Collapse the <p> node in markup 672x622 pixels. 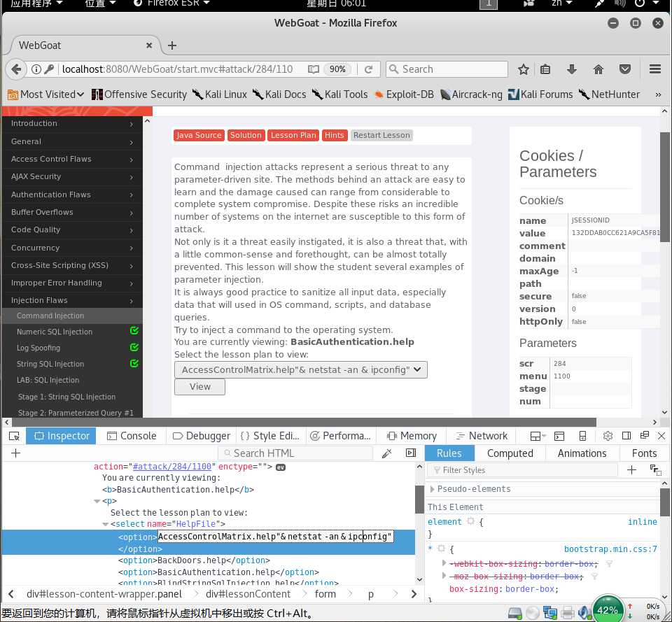point(97,501)
